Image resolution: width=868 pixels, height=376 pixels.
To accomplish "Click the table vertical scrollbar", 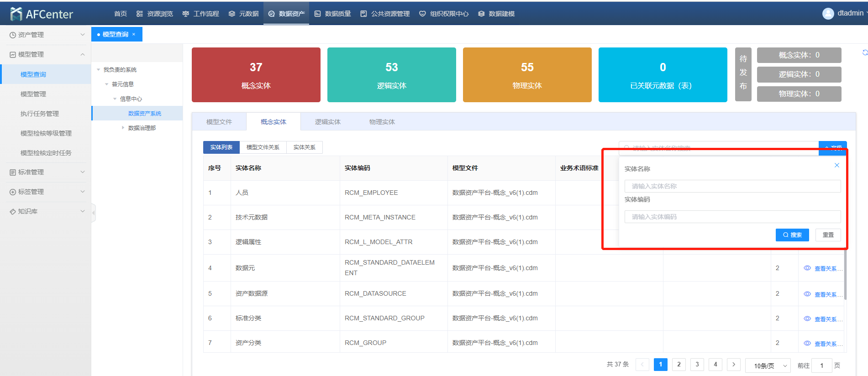I will pos(845,274).
